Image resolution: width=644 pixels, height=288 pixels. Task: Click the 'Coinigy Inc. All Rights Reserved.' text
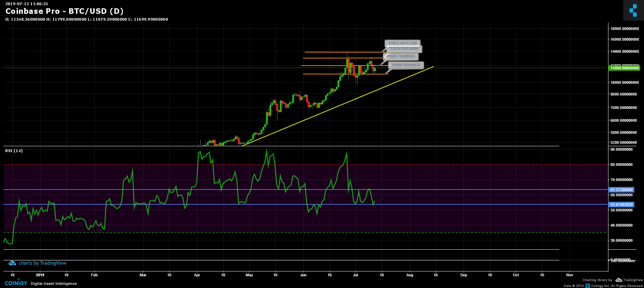coord(617,286)
